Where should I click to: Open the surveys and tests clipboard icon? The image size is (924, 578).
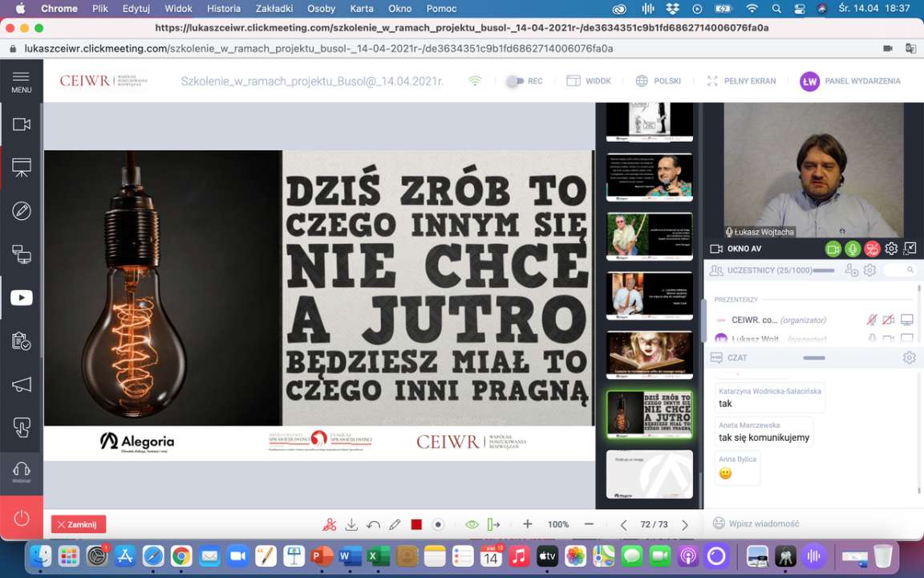click(x=22, y=341)
